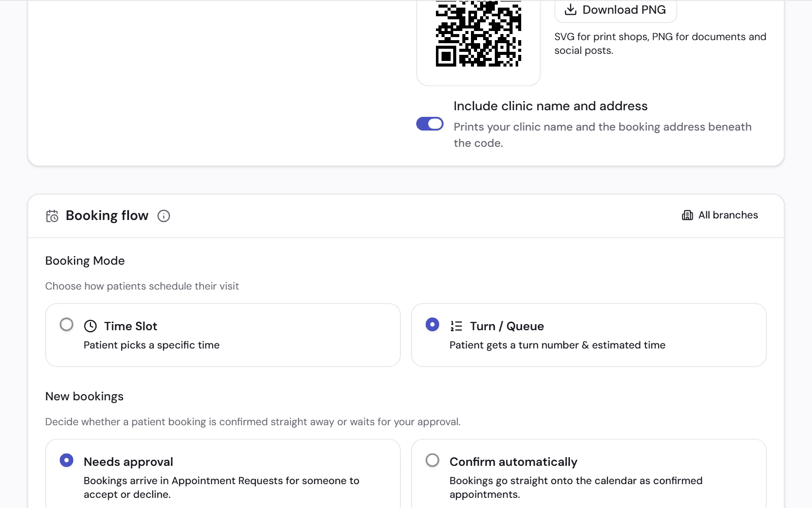Screen dimensions: 812x508
Task: Click the download icon on Download PNG
Action: (x=570, y=10)
